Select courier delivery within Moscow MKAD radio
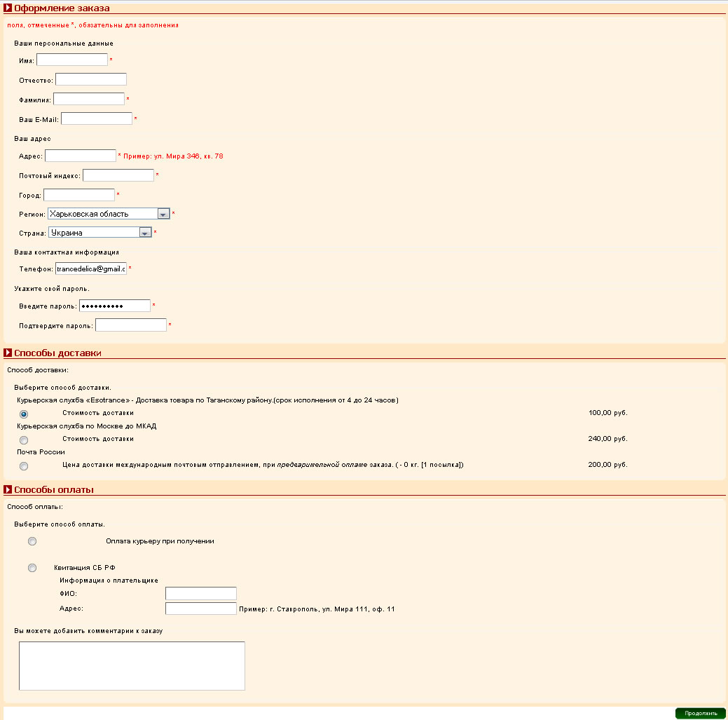The width and height of the screenshot is (728, 720). pos(24,440)
